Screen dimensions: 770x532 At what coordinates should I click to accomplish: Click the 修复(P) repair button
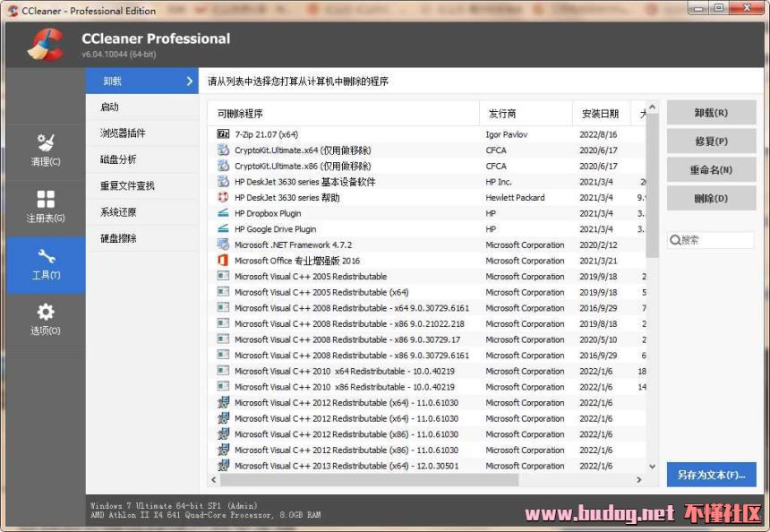point(711,141)
